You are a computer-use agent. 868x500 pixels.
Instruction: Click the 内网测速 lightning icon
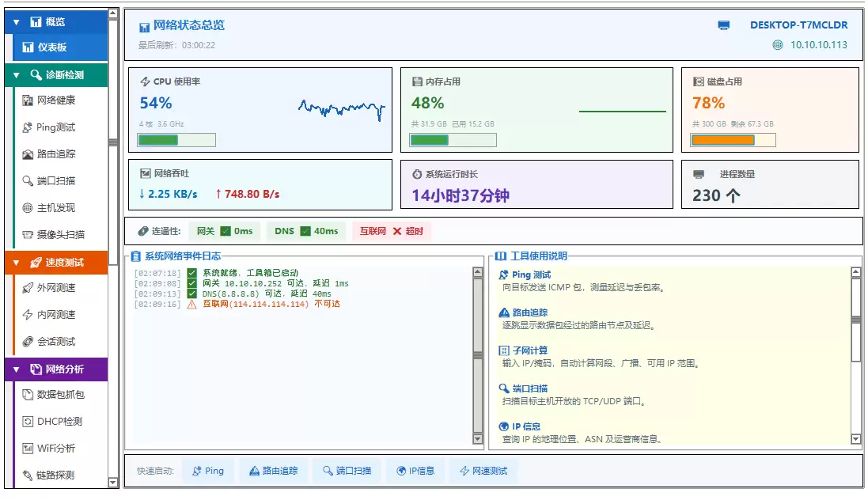[28, 315]
